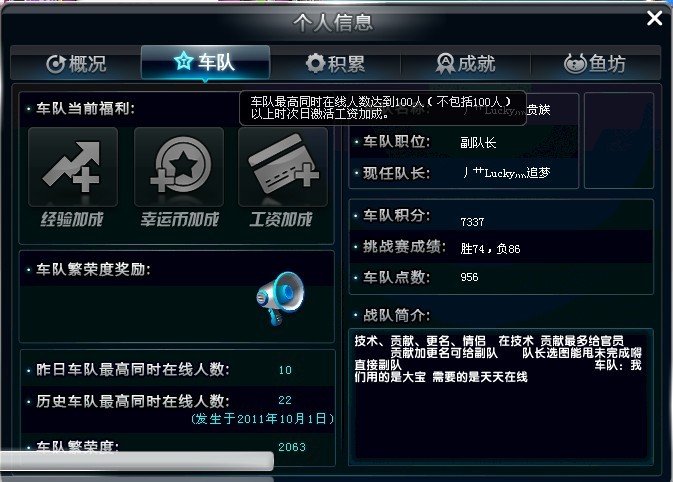Click the horizontal scrollbar at the bottom
The image size is (673, 482).
(x=136, y=461)
